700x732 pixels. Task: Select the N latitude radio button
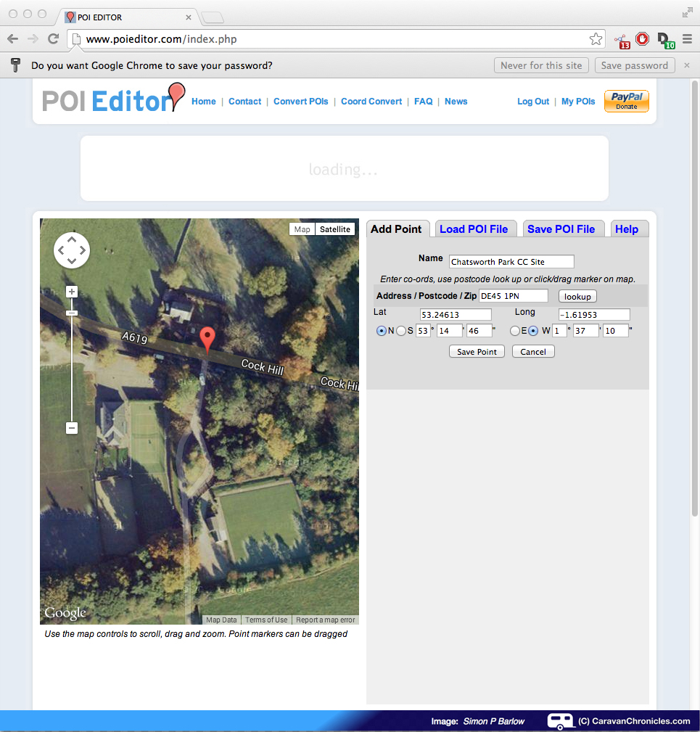[382, 331]
